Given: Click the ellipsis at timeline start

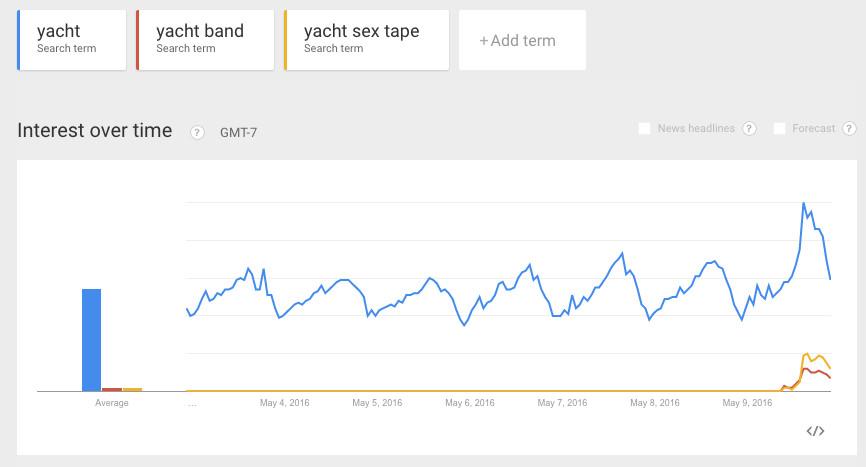Looking at the screenshot, I should (191, 403).
